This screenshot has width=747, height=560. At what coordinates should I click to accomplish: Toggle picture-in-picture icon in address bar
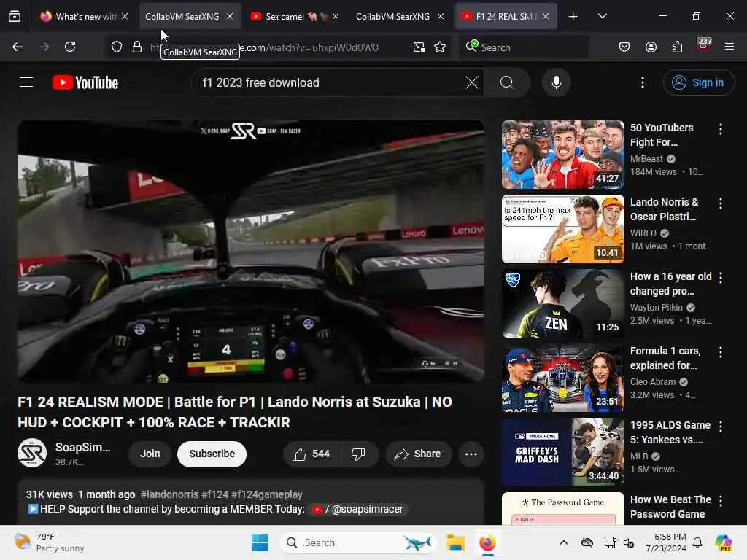tap(419, 47)
